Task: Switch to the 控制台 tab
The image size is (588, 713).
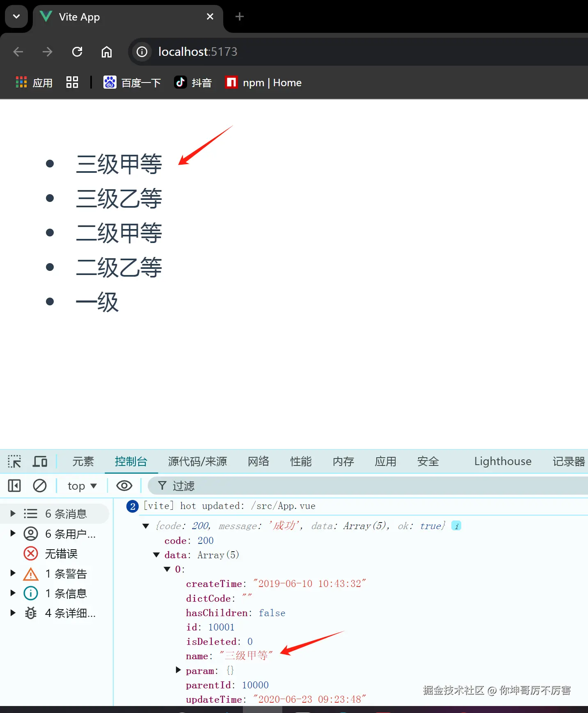Action: click(131, 461)
